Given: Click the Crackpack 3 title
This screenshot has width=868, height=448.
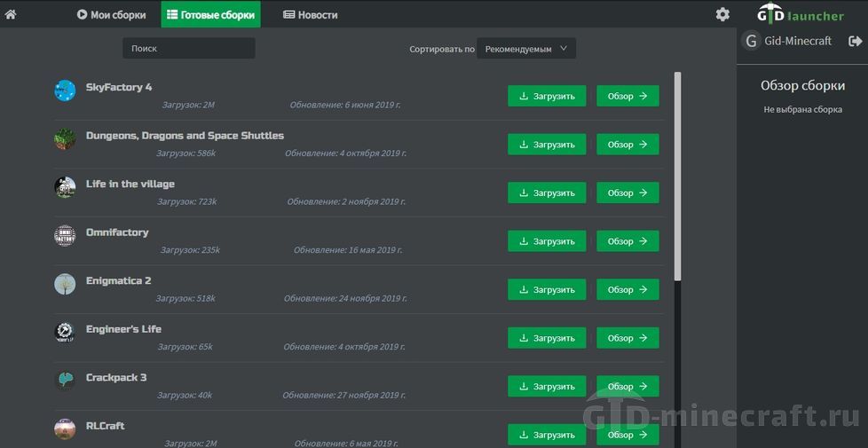Looking at the screenshot, I should pos(116,378).
